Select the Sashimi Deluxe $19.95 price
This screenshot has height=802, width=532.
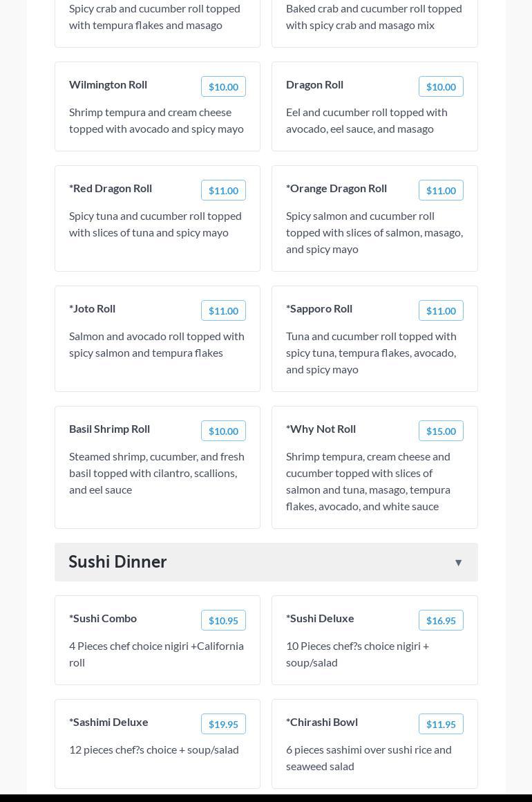tap(223, 725)
